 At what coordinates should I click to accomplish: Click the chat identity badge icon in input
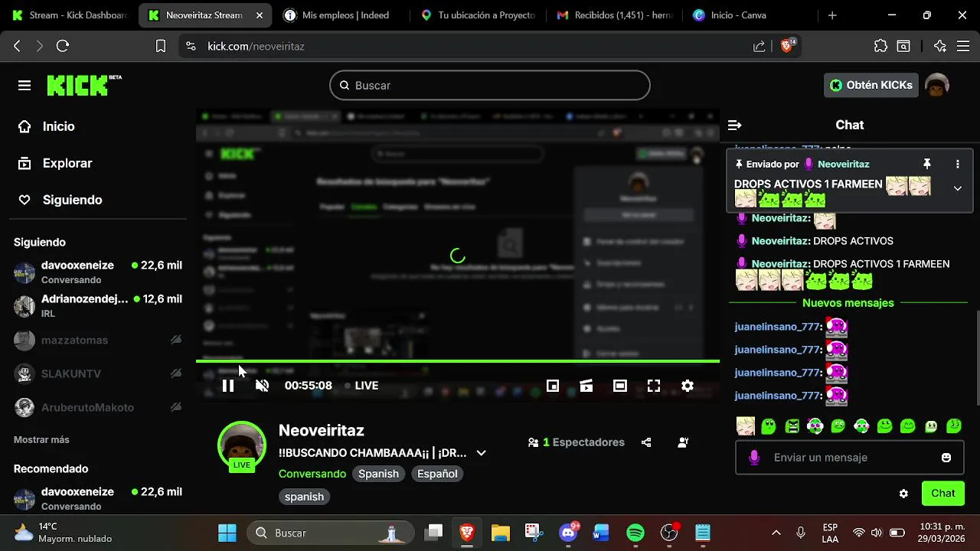(754, 458)
